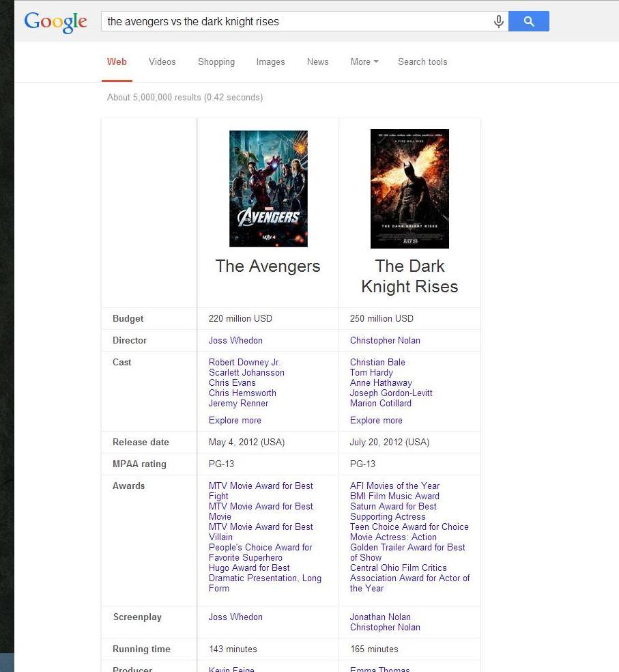The height and width of the screenshot is (672, 619).
Task: Open Anne Hathaway cast link
Action: click(x=381, y=382)
